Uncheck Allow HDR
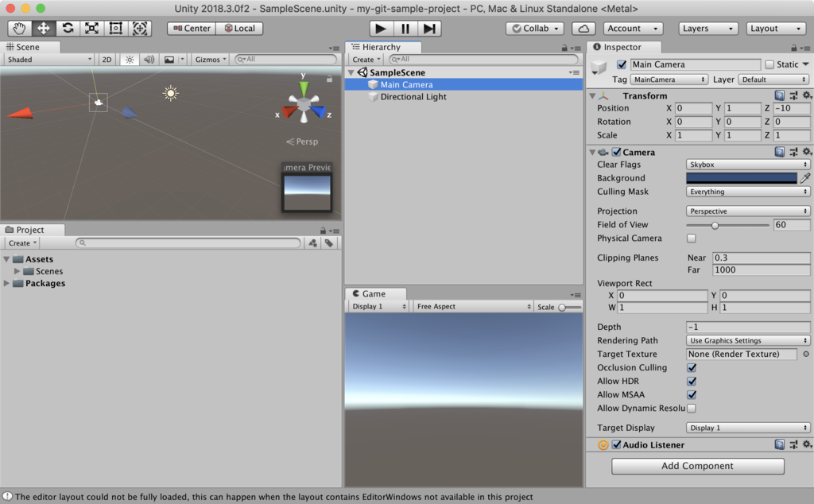Viewport: 814px width, 504px height. click(x=692, y=381)
